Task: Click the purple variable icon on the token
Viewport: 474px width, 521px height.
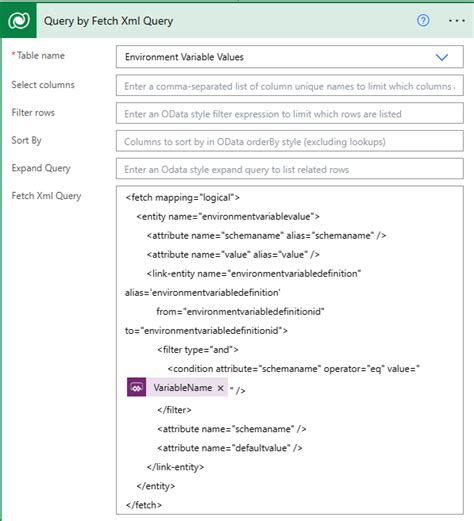Action: [x=136, y=387]
